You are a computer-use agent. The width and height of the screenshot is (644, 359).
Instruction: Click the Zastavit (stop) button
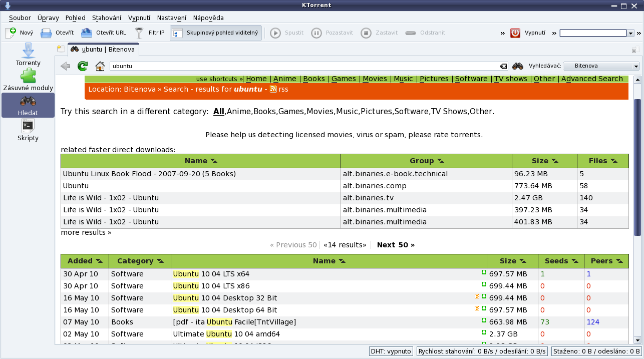pos(379,33)
